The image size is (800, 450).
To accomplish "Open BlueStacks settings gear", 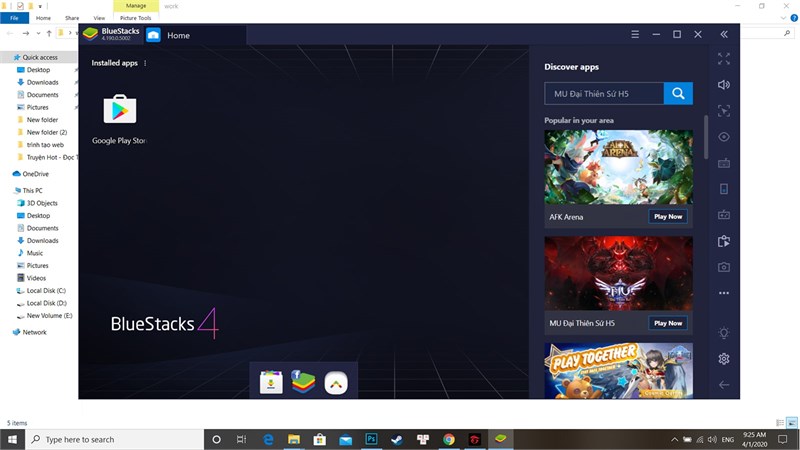I will [x=723, y=359].
